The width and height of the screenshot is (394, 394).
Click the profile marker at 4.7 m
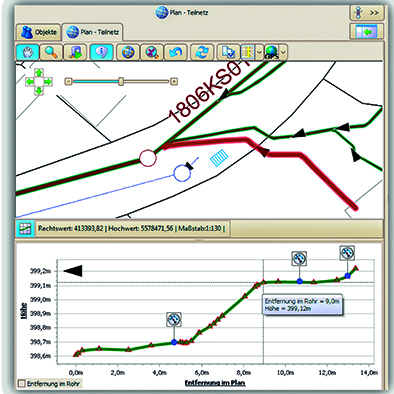(174, 342)
